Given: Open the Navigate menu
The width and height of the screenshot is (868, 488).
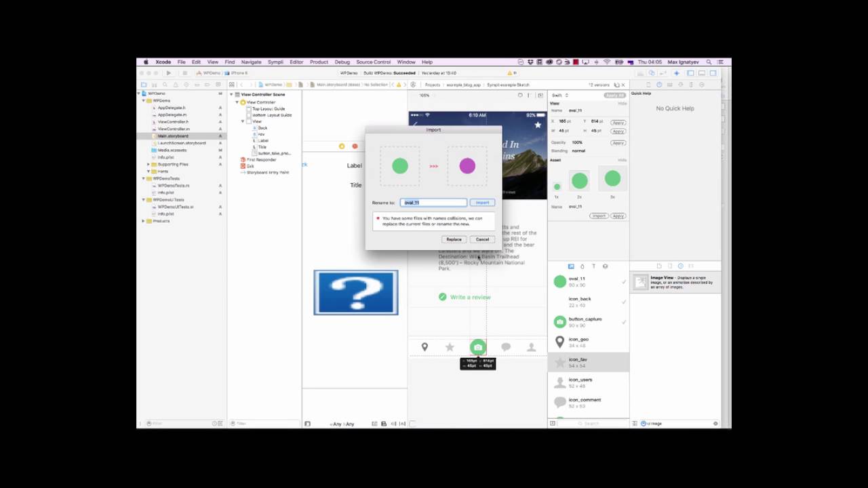Looking at the screenshot, I should coord(251,62).
